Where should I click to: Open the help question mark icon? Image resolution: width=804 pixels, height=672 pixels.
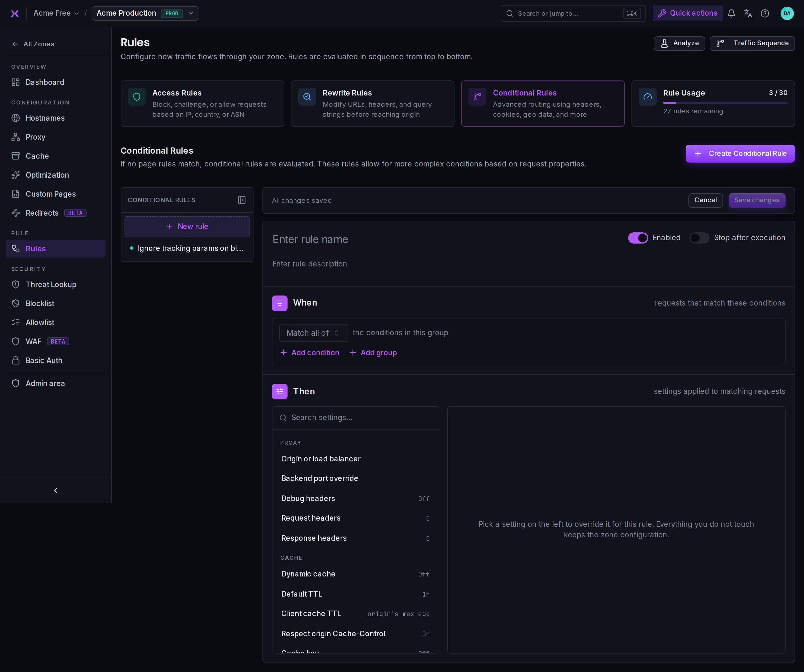pyautogui.click(x=765, y=13)
